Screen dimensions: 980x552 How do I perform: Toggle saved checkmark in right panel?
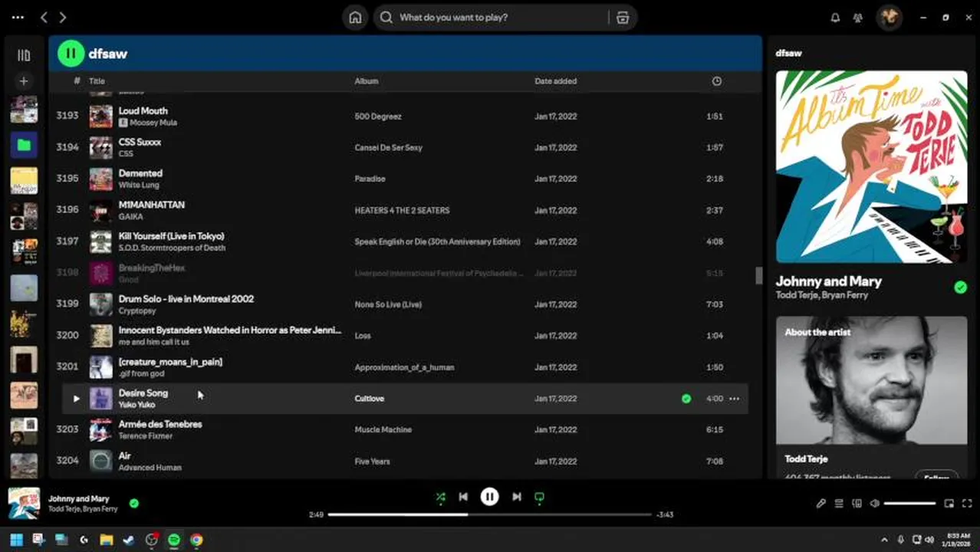pos(960,287)
